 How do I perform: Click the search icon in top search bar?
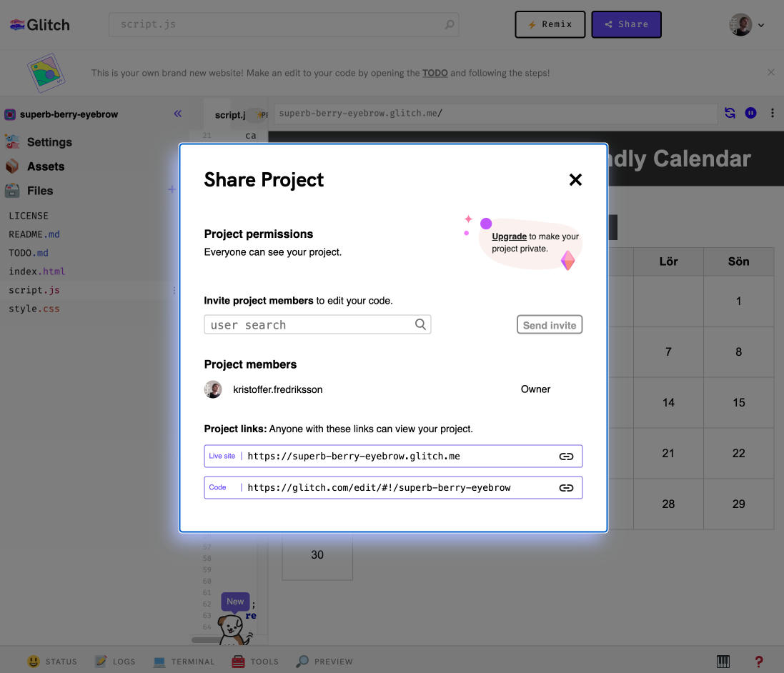point(450,24)
